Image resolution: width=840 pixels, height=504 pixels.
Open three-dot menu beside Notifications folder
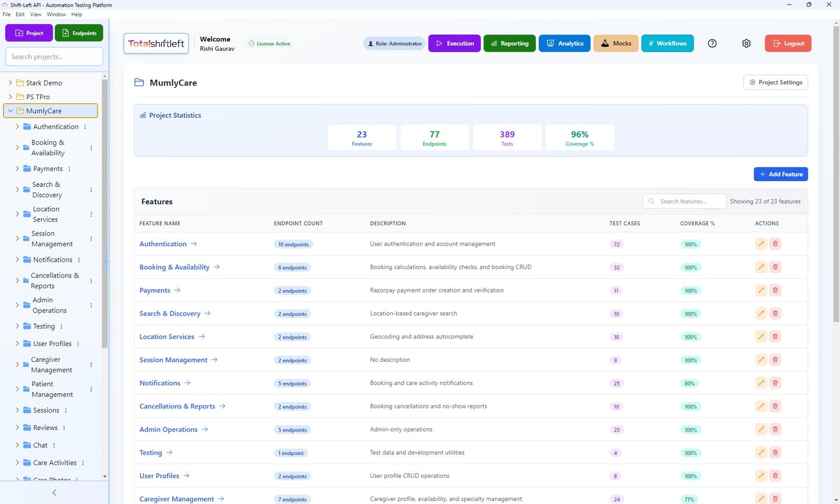tap(79, 260)
